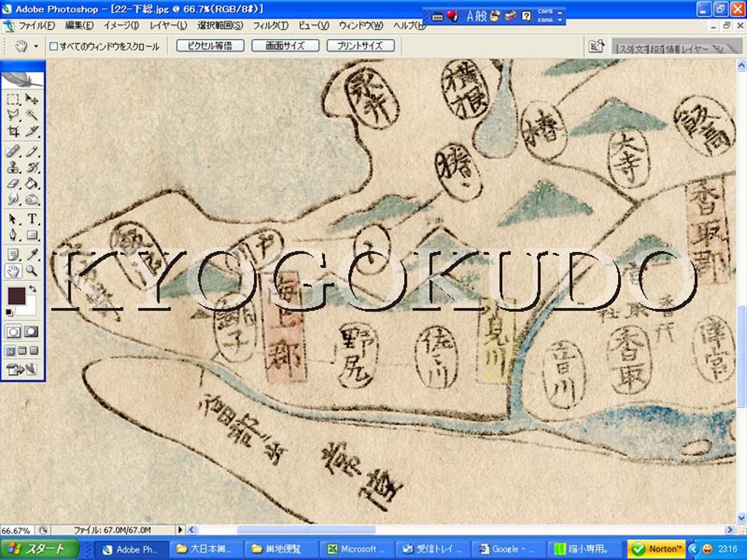
Task: Select the Paint Bucket tool
Action: (x=31, y=183)
